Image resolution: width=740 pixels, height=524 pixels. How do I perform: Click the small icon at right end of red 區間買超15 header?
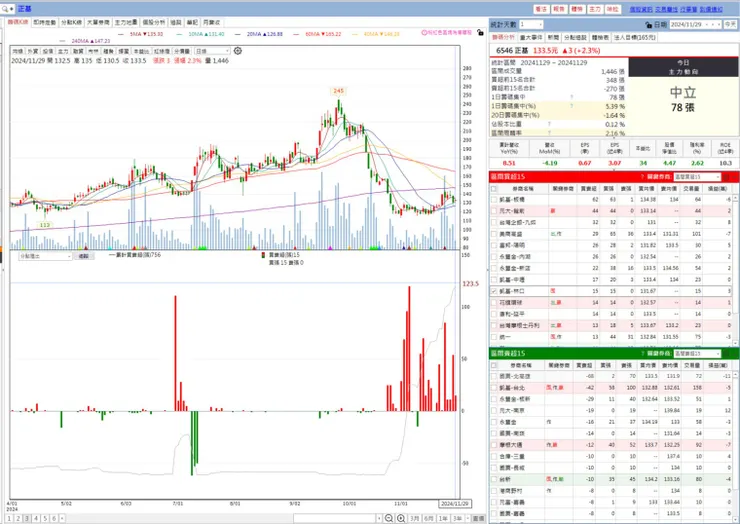(x=726, y=177)
